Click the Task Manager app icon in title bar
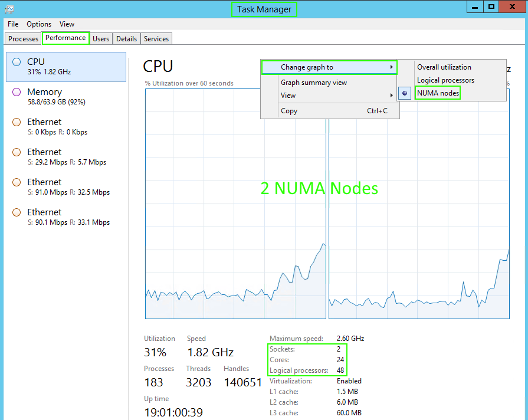Image resolution: width=528 pixels, height=420 pixels. [x=9, y=9]
